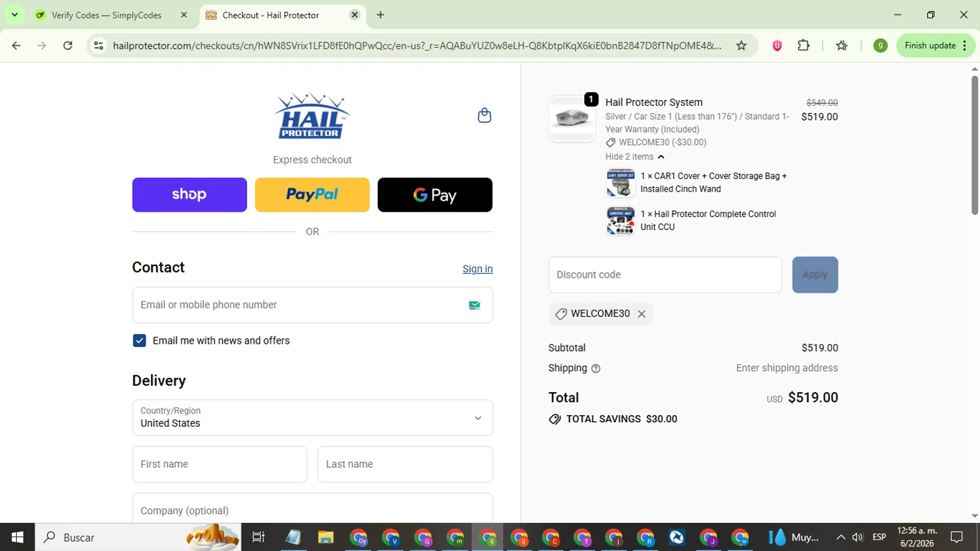The image size is (980, 551).
Task: Open a new browser tab
Action: [380, 15]
